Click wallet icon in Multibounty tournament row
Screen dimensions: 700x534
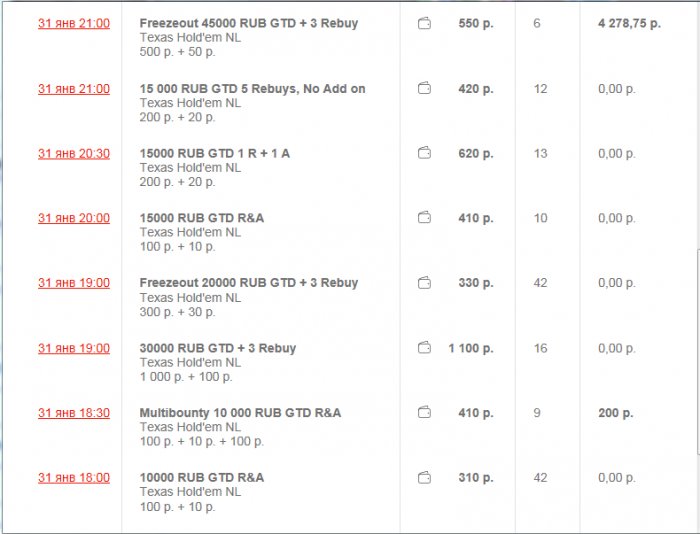click(424, 412)
